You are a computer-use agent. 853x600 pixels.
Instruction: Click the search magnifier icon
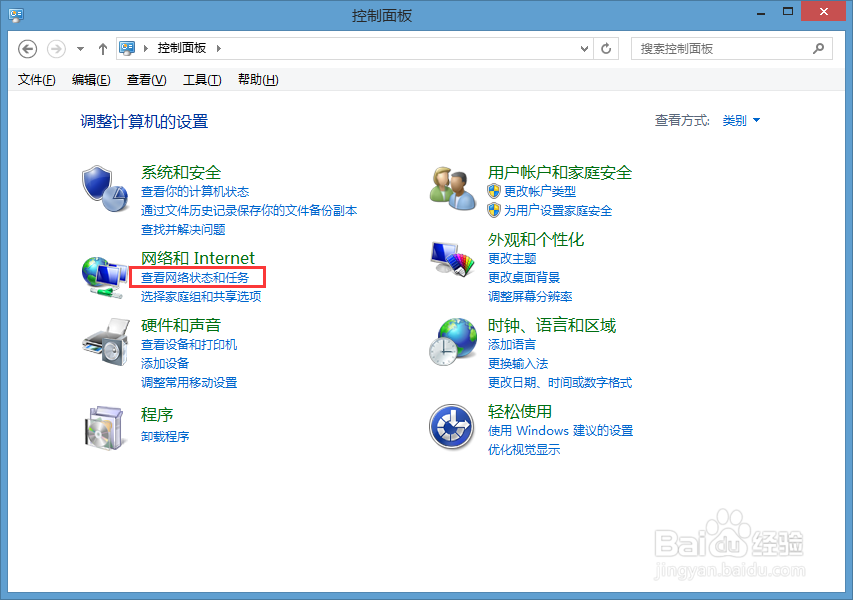click(818, 48)
